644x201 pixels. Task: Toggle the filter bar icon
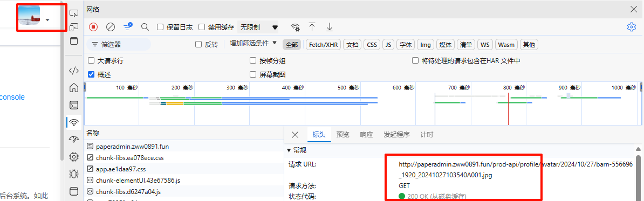128,27
